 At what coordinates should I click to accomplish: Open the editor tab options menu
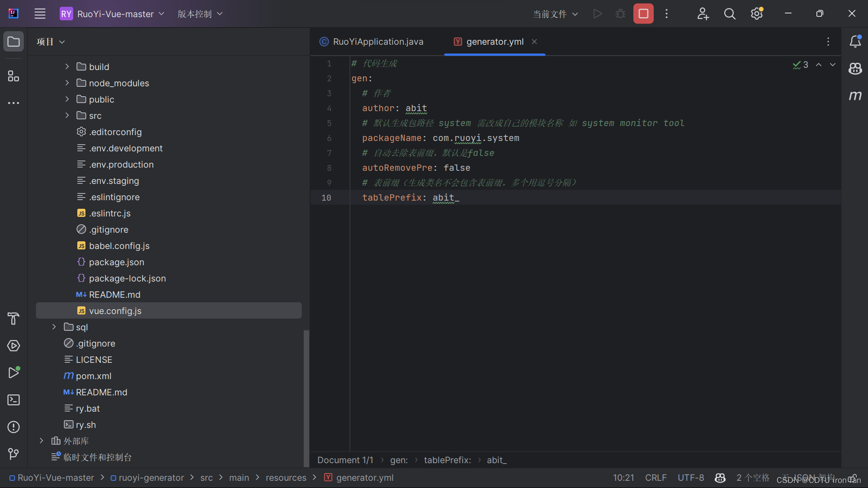[x=828, y=42]
